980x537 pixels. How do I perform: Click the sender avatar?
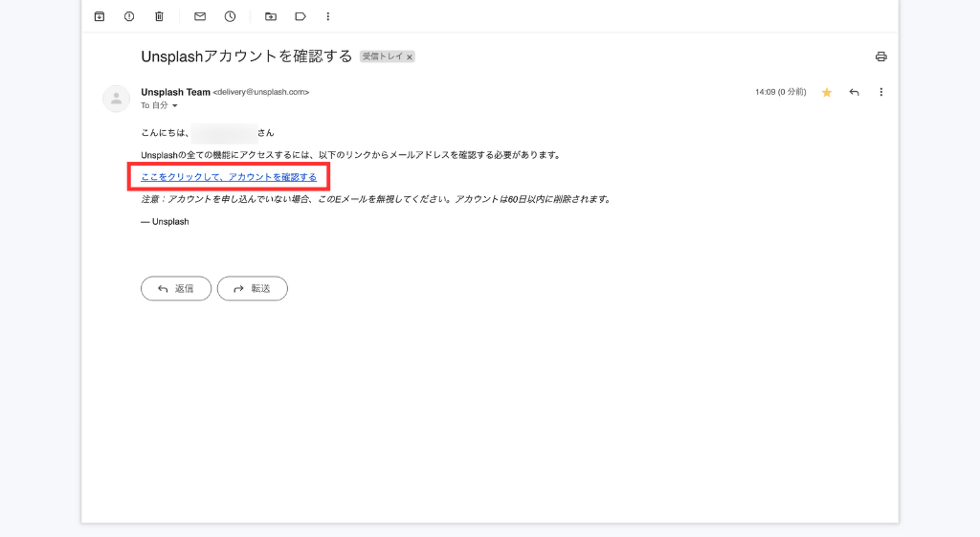pos(116,99)
